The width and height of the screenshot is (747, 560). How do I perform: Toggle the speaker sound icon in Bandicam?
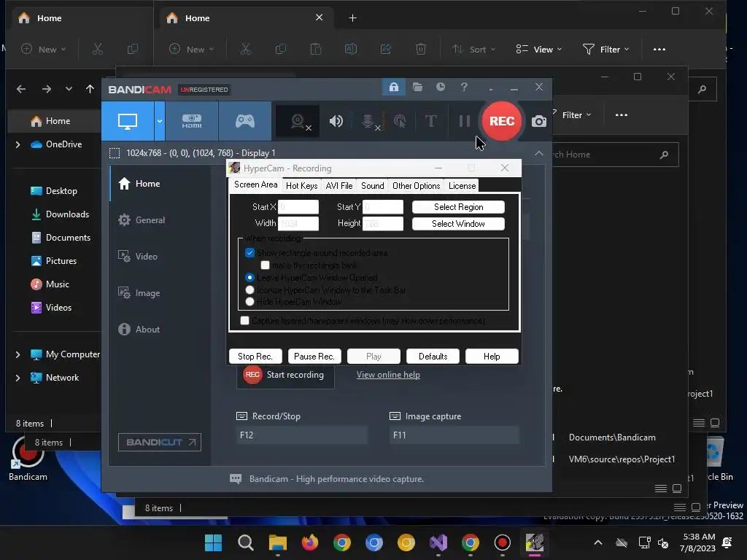[x=336, y=121]
